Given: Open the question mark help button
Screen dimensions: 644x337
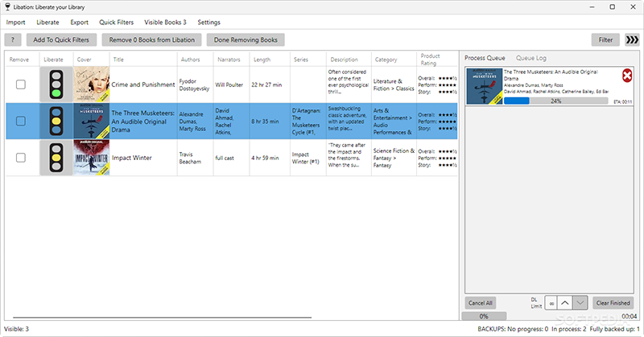Looking at the screenshot, I should (13, 40).
